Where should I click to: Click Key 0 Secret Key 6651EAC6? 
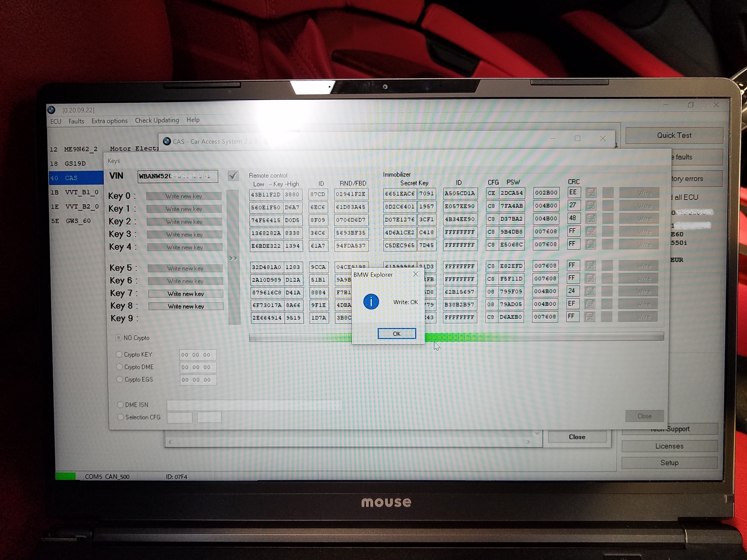click(399, 193)
